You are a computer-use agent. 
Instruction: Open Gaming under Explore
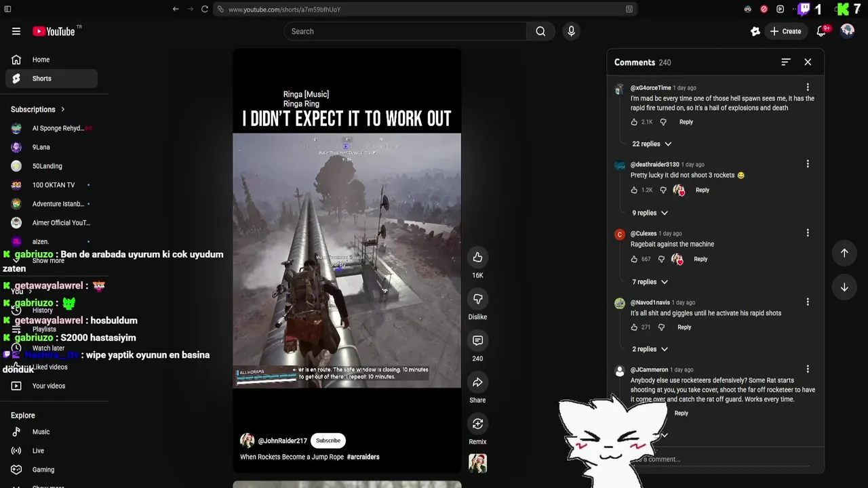(52, 470)
